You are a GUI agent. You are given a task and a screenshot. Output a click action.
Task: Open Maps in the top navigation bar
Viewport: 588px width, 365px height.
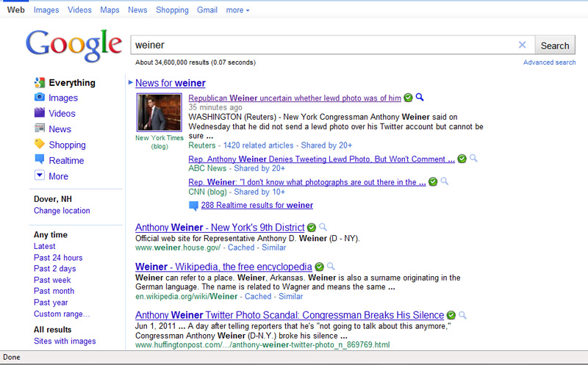click(x=110, y=10)
